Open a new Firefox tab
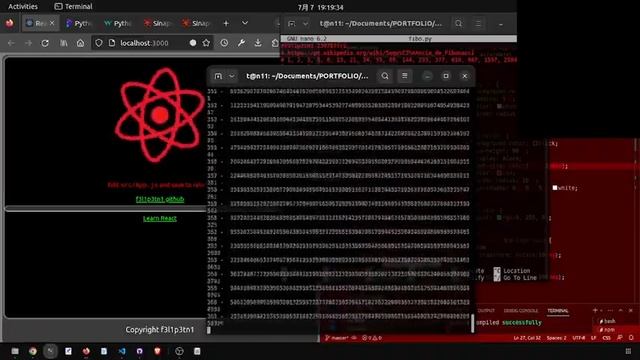The image size is (640, 360). coord(226,24)
